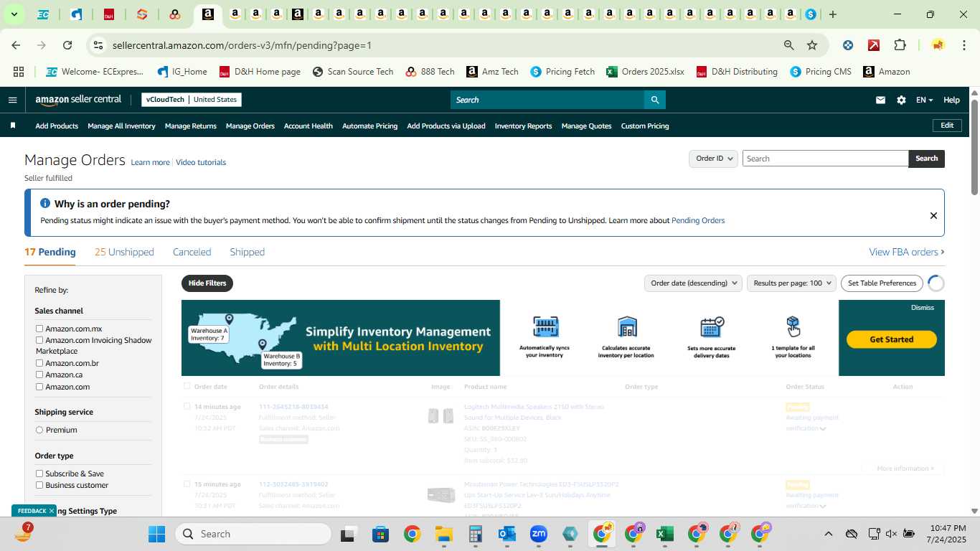Viewport: 980px width, 551px height.
Task: Open the tab search dropdown arrow
Action: click(x=14, y=14)
